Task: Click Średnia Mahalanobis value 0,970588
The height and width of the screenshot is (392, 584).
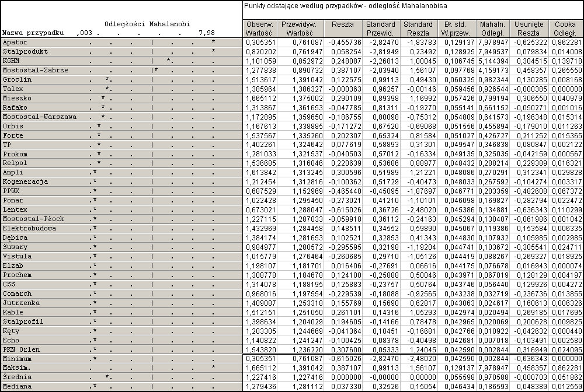Action: (x=493, y=377)
